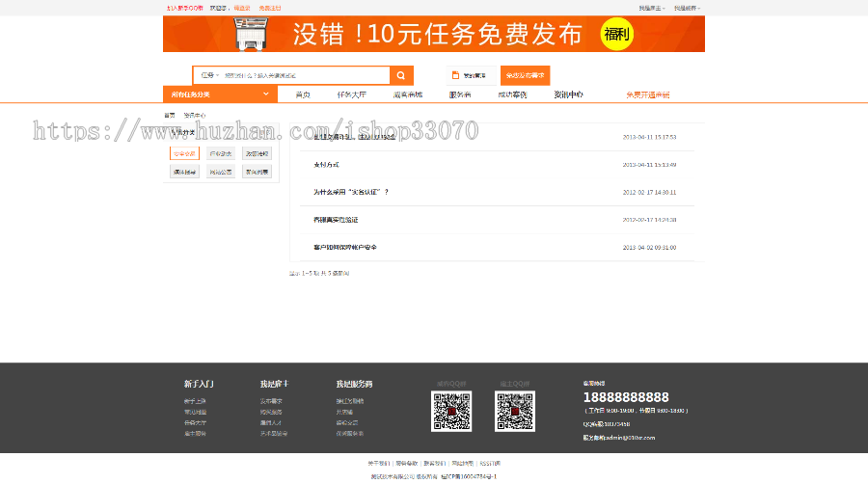Open the 我是雇主 dropdown at top right
868x484 pixels.
[x=651, y=9]
